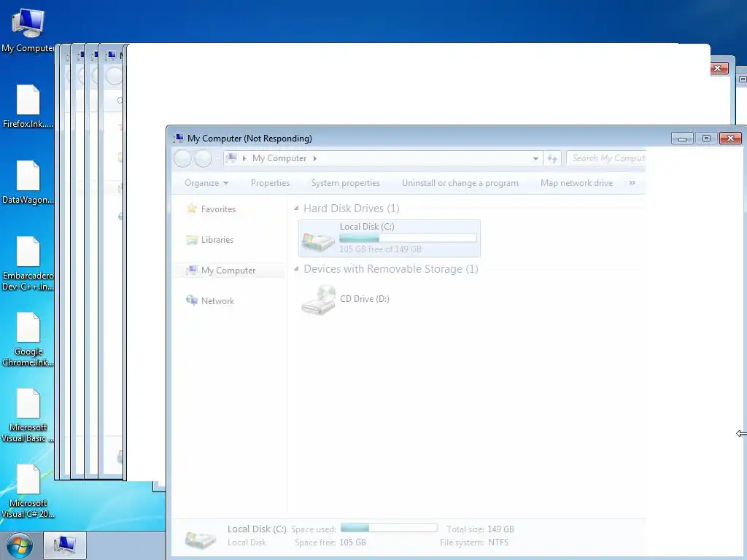Image resolution: width=747 pixels, height=560 pixels.
Task: Select Libraries in the navigation pane
Action: (x=217, y=239)
